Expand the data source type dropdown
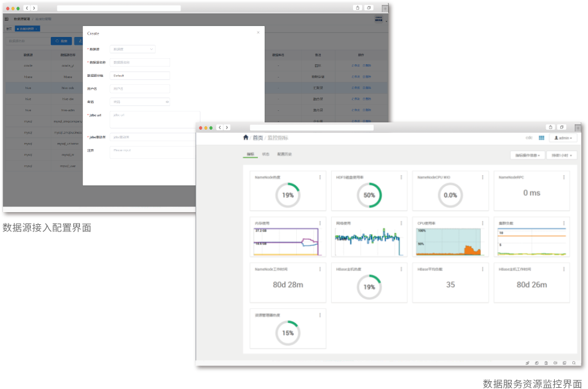Screen dimensions: 588x389 [x=133, y=49]
